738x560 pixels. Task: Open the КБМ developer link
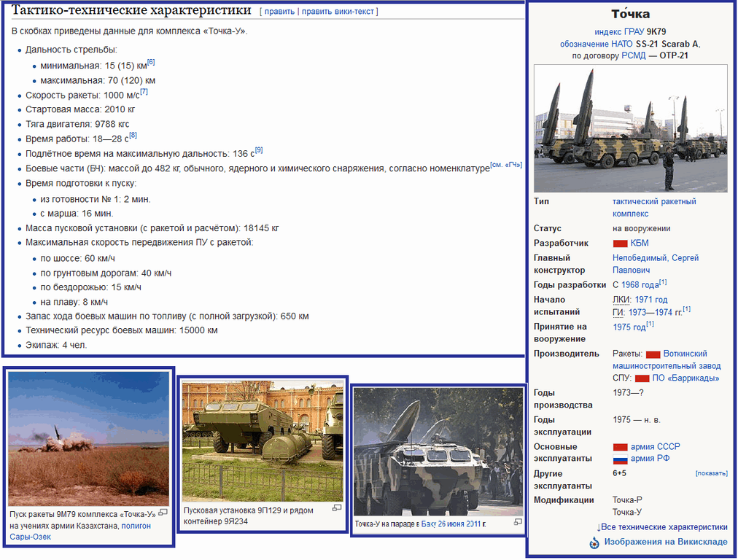(640, 244)
